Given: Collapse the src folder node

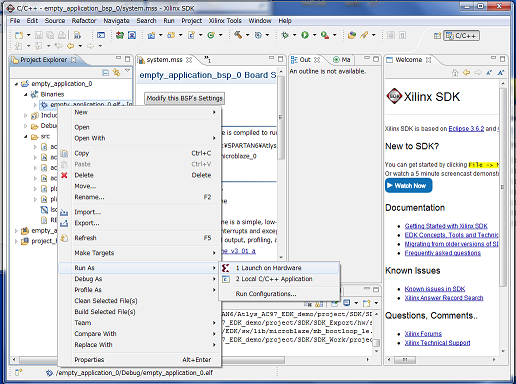Looking at the screenshot, I should pos(26,137).
